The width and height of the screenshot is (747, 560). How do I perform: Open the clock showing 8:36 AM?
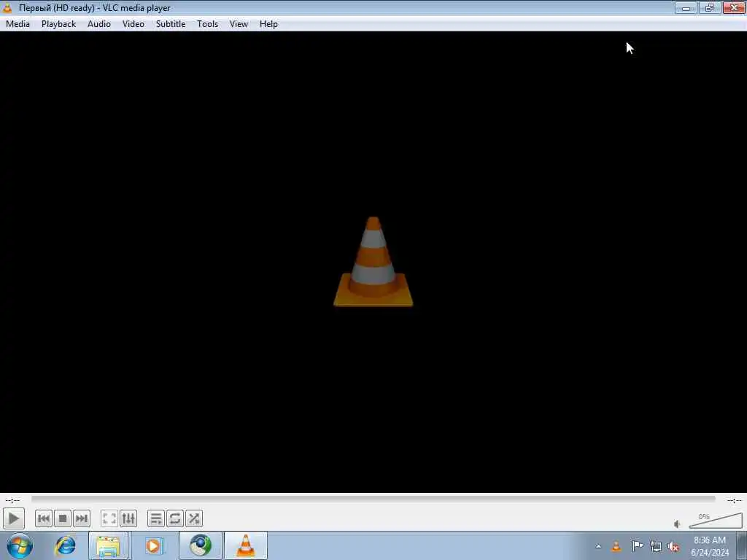point(710,546)
